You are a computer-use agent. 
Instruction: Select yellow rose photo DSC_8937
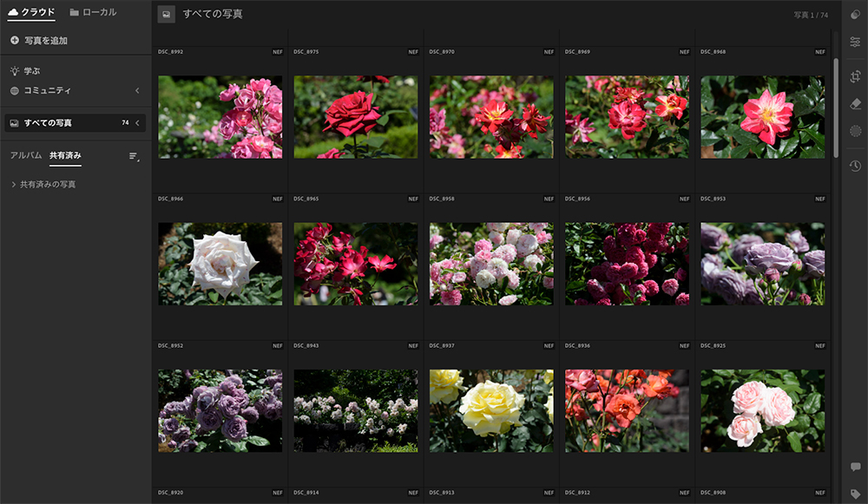tap(491, 411)
